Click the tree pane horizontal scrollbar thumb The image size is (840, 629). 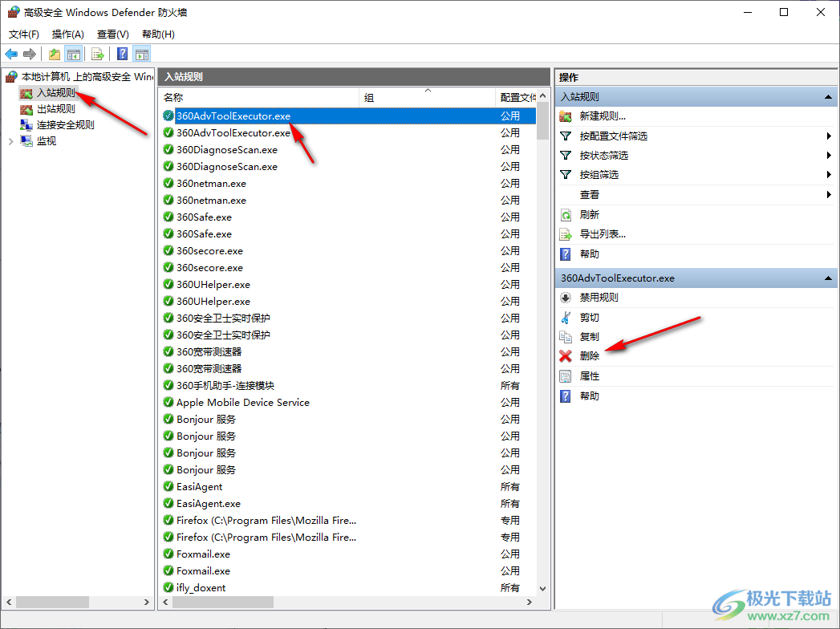(x=52, y=603)
